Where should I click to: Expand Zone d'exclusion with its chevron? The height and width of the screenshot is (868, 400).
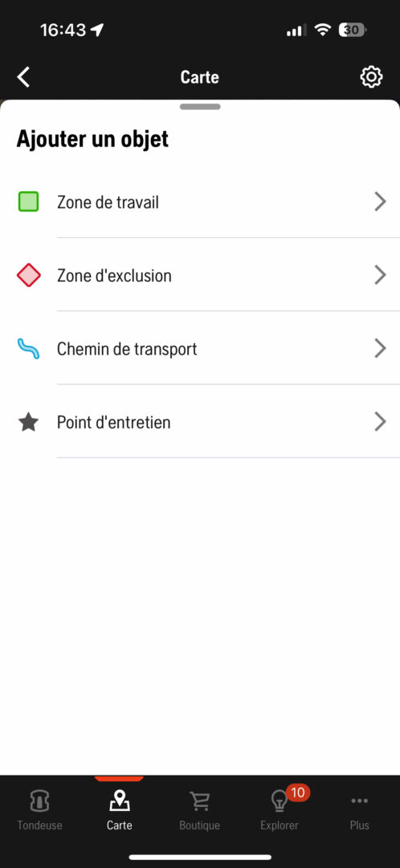[380, 275]
